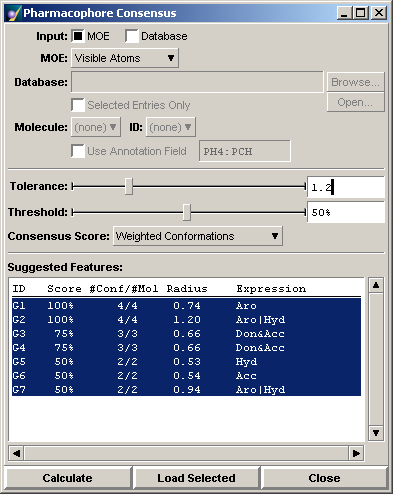Open the Molecule (none) dropdown
The height and width of the screenshot is (494, 393).
click(x=96, y=127)
